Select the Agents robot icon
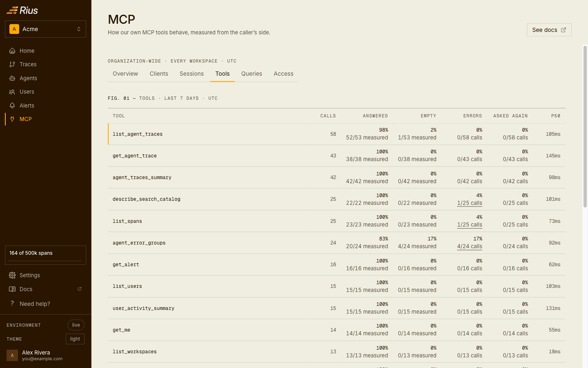 (12, 78)
